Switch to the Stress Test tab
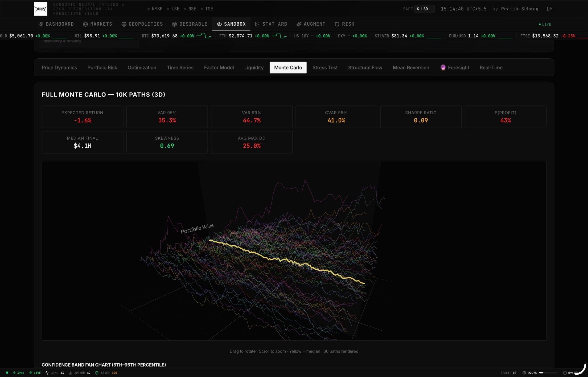The width and height of the screenshot is (588, 377). tap(325, 68)
